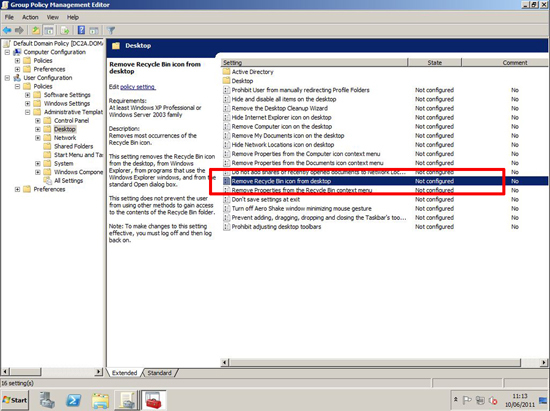
Task: Select Turn off Aero Shake setting
Action: pyautogui.click(x=301, y=208)
